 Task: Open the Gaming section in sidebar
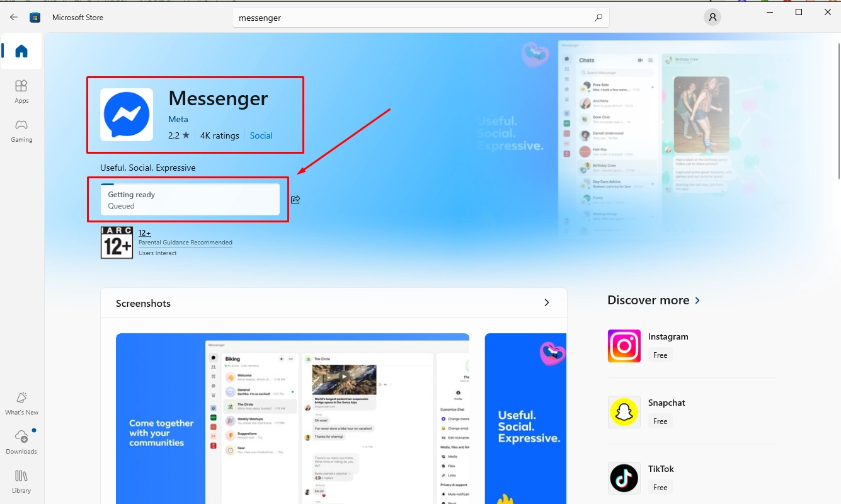[21, 130]
